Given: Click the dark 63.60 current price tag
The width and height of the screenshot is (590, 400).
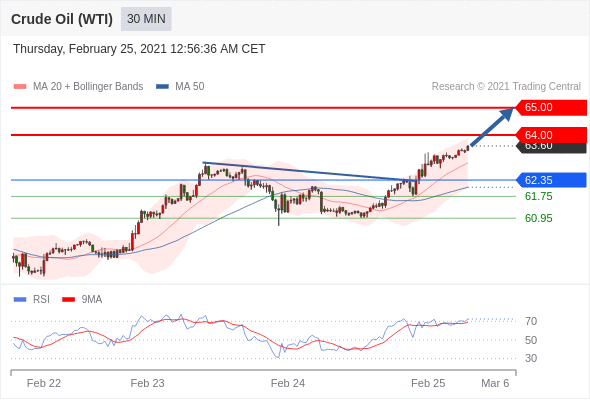Looking at the screenshot, I should point(551,148).
